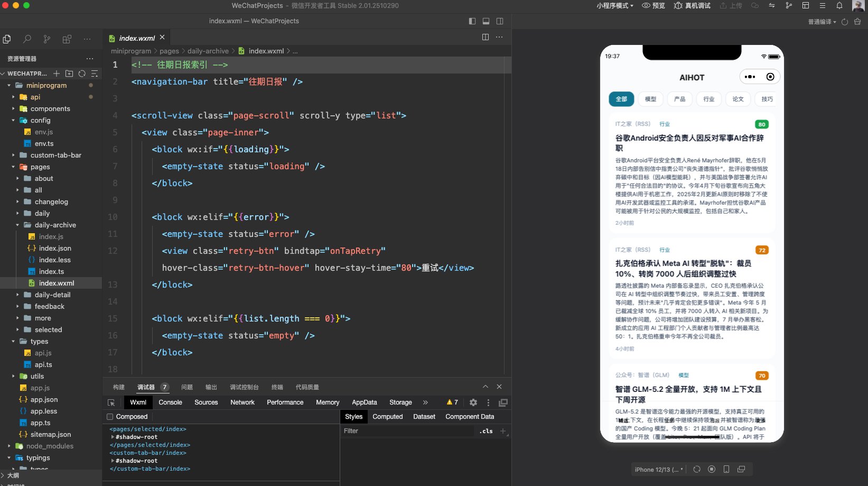The image size is (868, 486).
Task: Start 真机调试 remote debugging
Action: point(692,5)
